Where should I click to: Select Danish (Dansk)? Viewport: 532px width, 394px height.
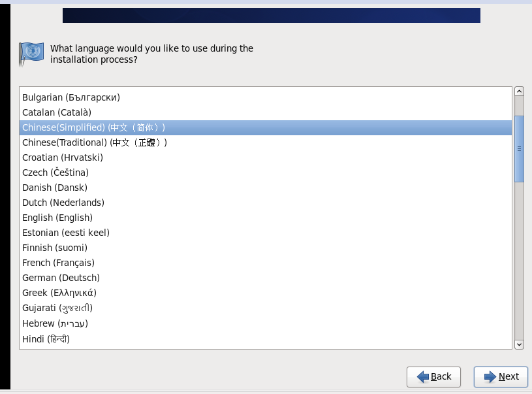tap(265, 188)
